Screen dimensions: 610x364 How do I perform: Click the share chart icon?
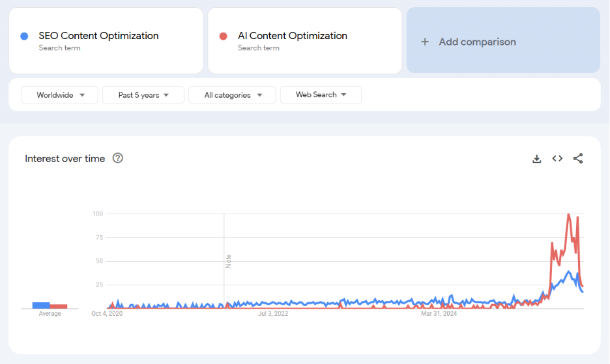pos(578,158)
